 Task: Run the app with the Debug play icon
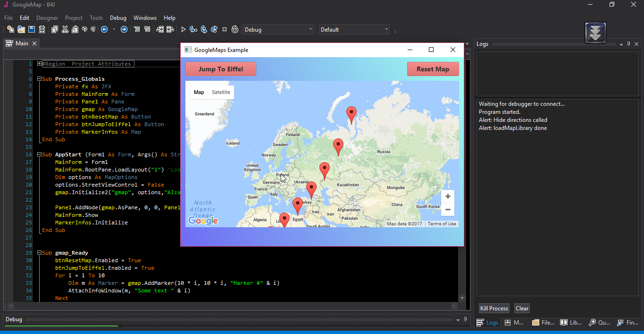coord(183,29)
